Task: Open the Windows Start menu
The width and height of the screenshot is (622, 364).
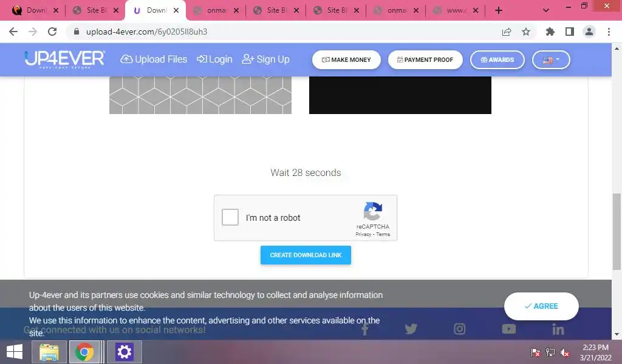Action: click(x=15, y=352)
